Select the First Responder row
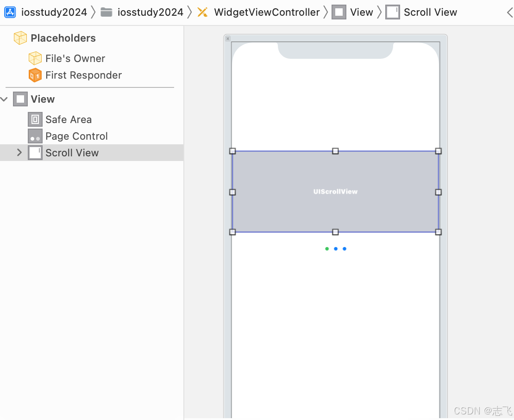514x420 pixels. coord(92,75)
